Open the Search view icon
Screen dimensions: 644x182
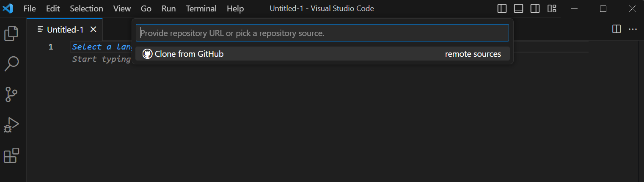click(x=11, y=64)
